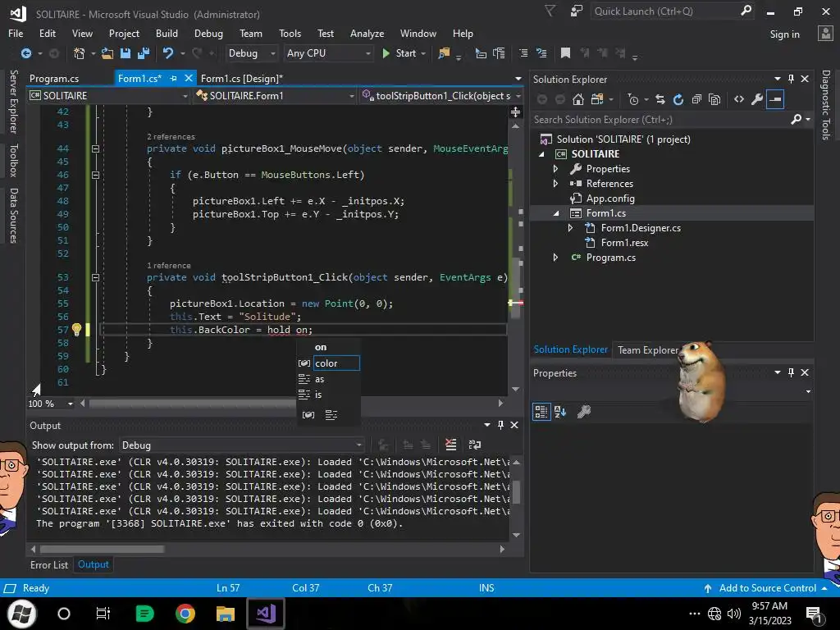Click code editor horizontal scrollbar

[291, 403]
